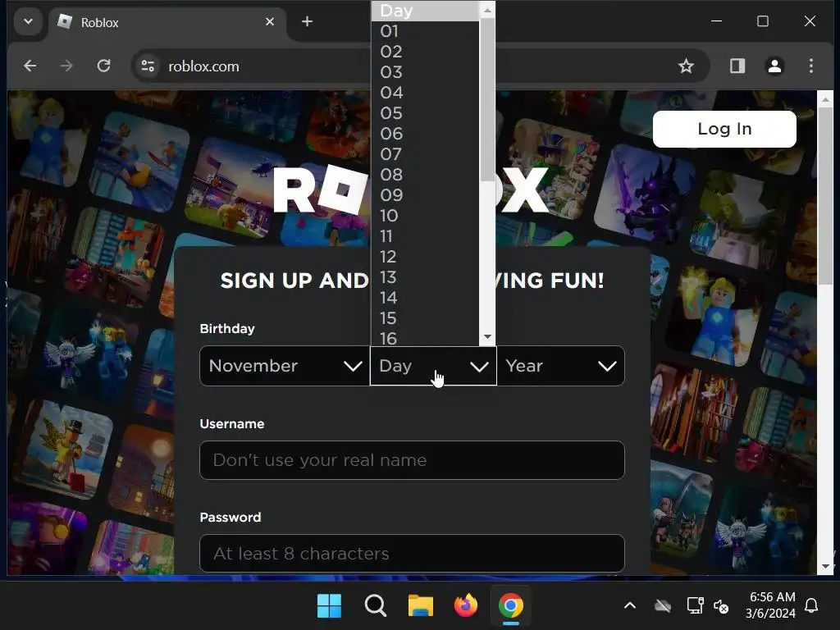Go back with the browser back arrow
840x630 pixels.
[30, 66]
